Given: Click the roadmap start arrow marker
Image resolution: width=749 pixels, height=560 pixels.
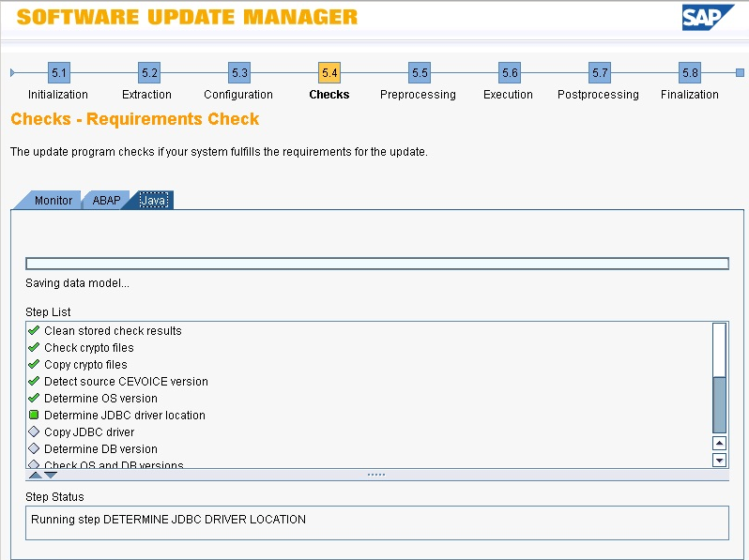Looking at the screenshot, I should click(12, 73).
